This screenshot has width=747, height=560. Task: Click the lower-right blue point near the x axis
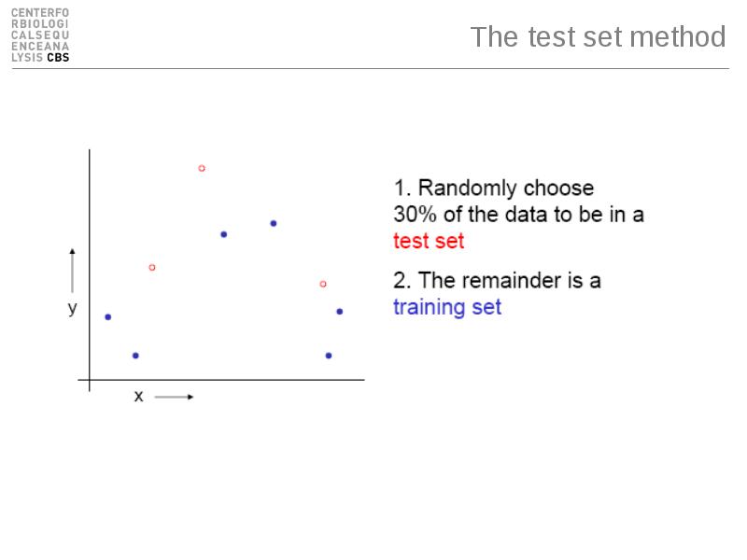point(329,356)
